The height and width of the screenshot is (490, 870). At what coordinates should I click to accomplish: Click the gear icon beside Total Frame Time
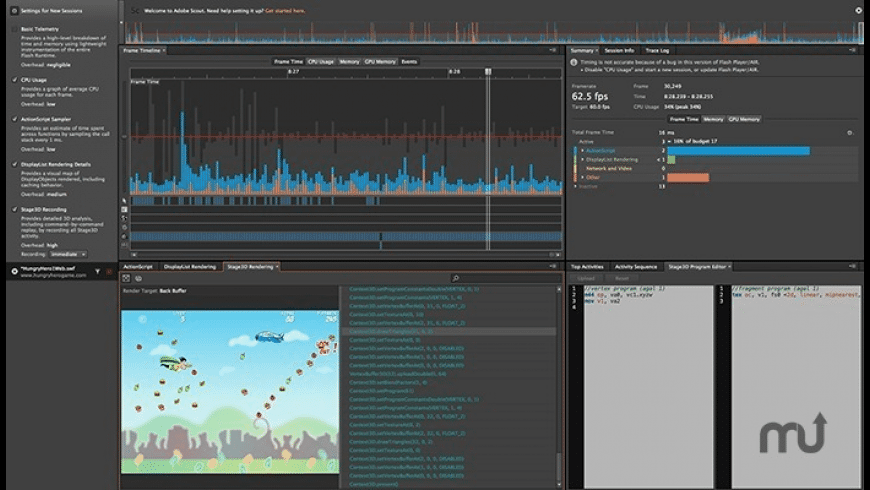(x=849, y=132)
